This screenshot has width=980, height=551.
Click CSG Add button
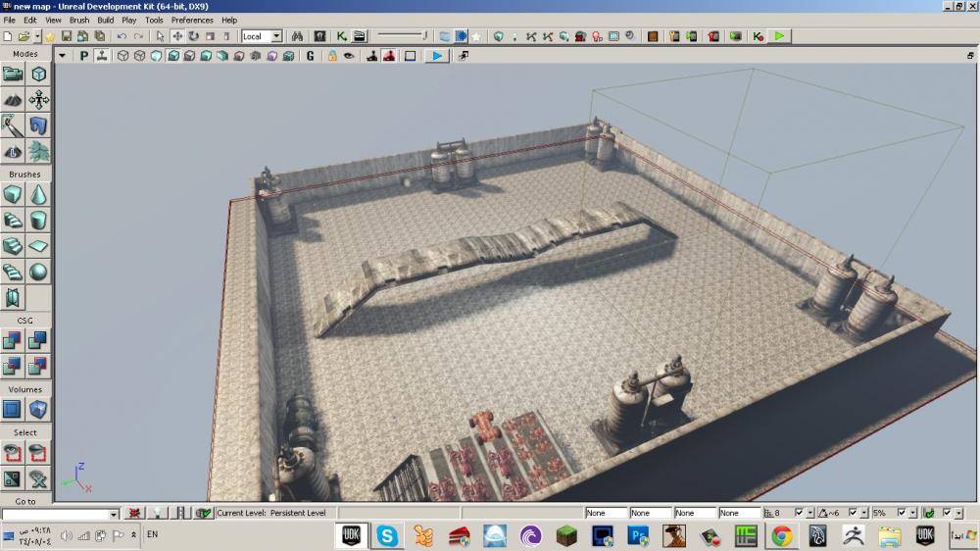pos(13,340)
